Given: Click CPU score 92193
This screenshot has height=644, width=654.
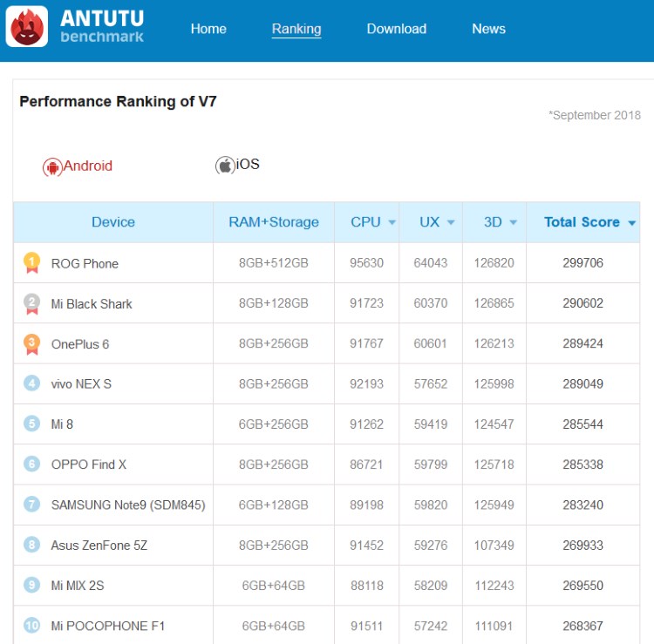Looking at the screenshot, I should point(366,384).
